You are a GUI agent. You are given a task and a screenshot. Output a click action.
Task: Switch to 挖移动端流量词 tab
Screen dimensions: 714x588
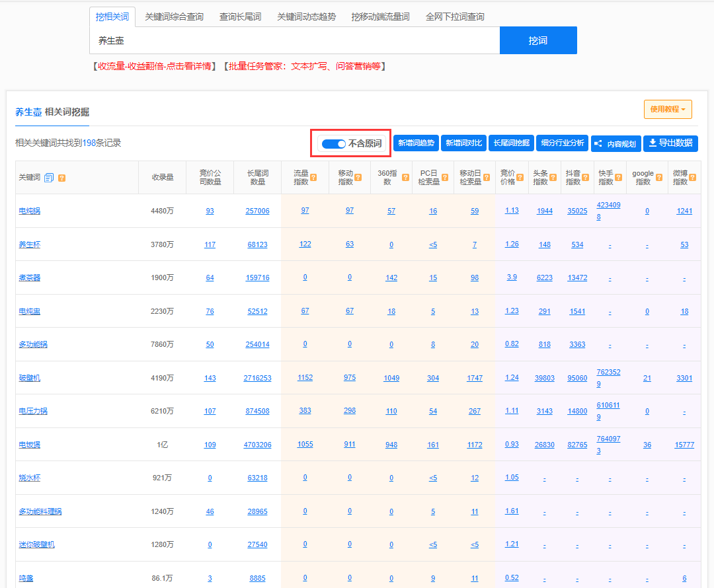click(380, 17)
